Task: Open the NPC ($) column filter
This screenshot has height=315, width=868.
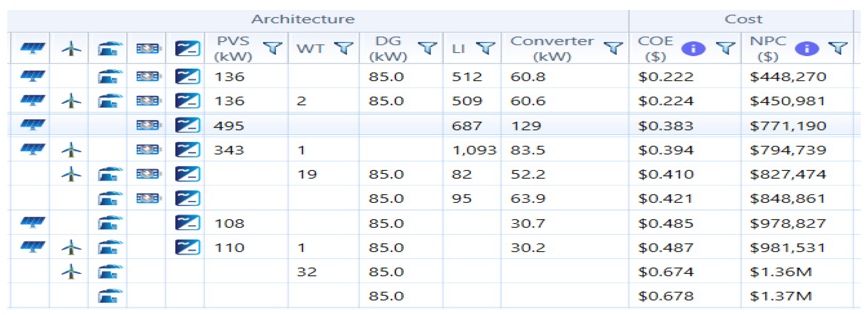Action: [838, 48]
